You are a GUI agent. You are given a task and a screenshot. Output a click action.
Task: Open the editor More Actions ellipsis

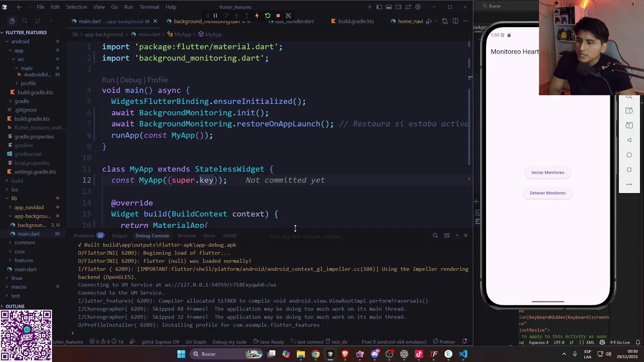(465, 21)
